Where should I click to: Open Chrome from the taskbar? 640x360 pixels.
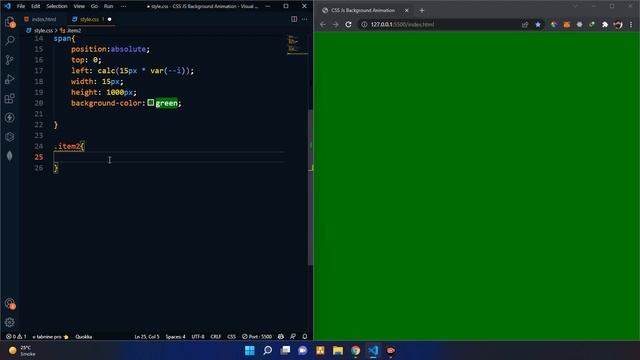(x=356, y=350)
